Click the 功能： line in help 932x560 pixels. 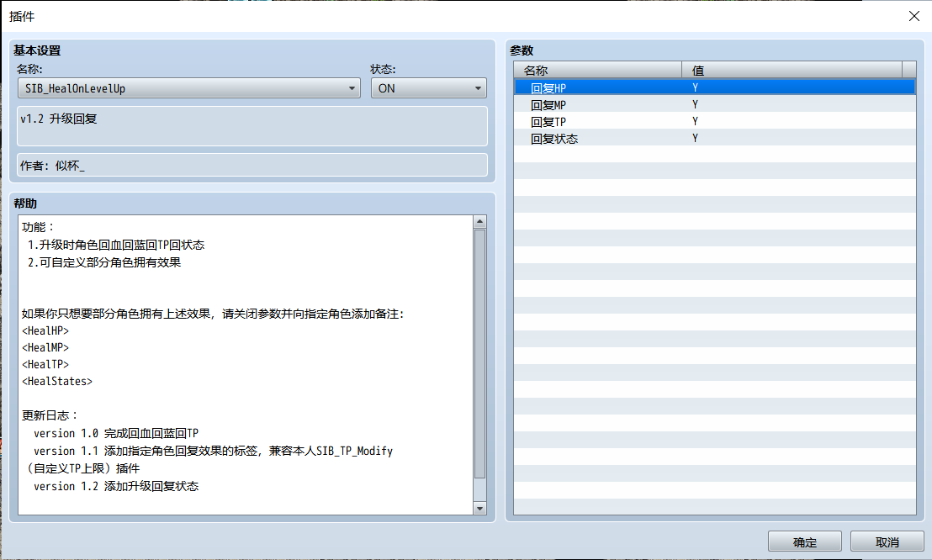(38, 227)
